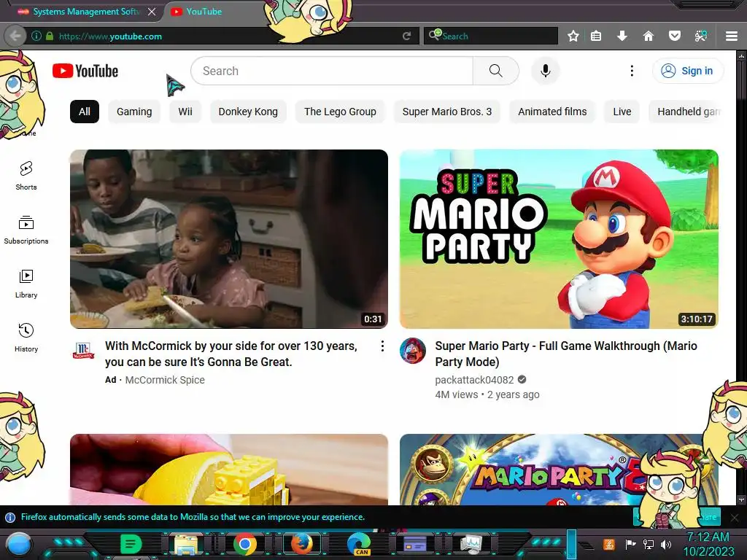Select The Lego Group filter chip
The height and width of the screenshot is (560, 747).
tap(340, 112)
